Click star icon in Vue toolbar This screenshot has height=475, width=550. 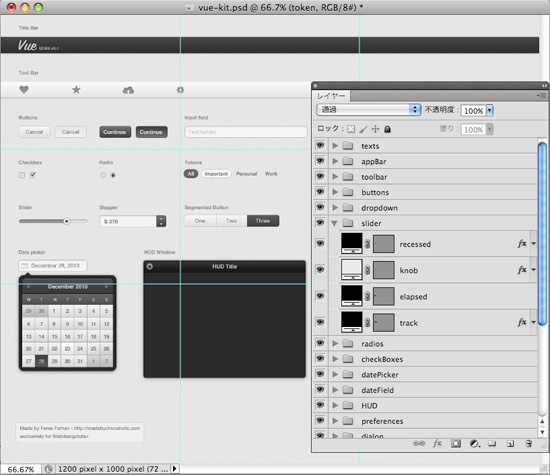76,90
